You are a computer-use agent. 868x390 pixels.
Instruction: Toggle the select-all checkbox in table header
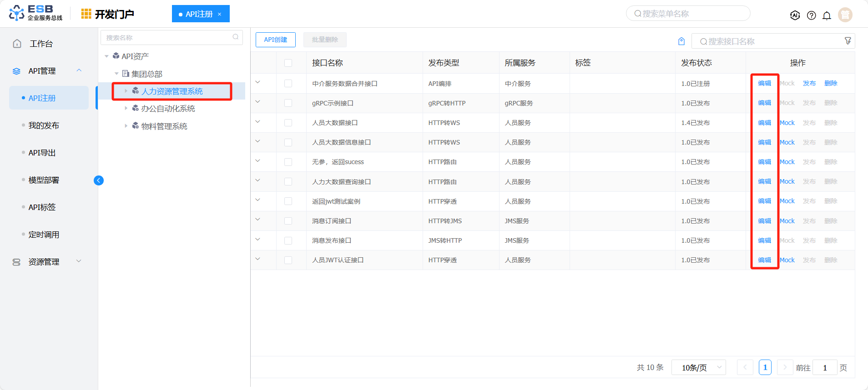288,63
